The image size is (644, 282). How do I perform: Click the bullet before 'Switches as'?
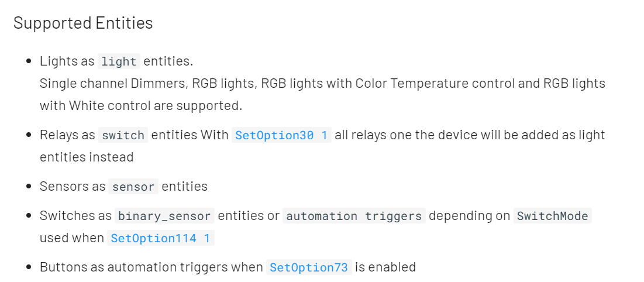[x=29, y=216]
